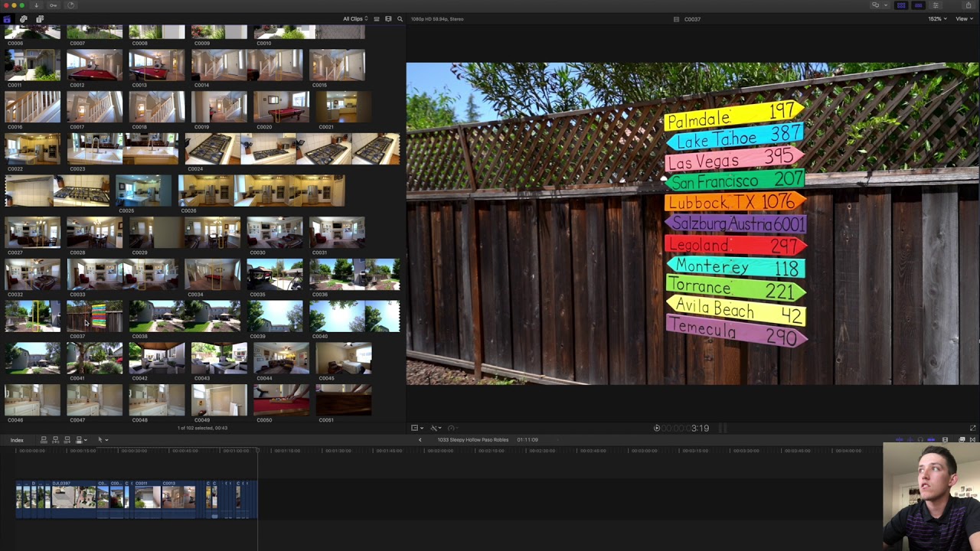980x551 pixels.
Task: Toggle solo headphones icon
Action: tap(920, 440)
